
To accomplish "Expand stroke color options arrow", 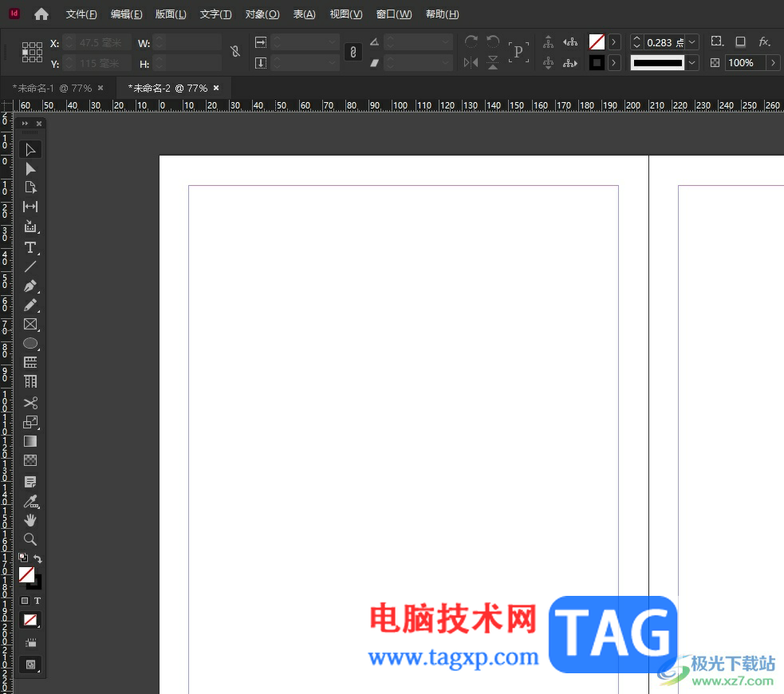I will [x=613, y=62].
